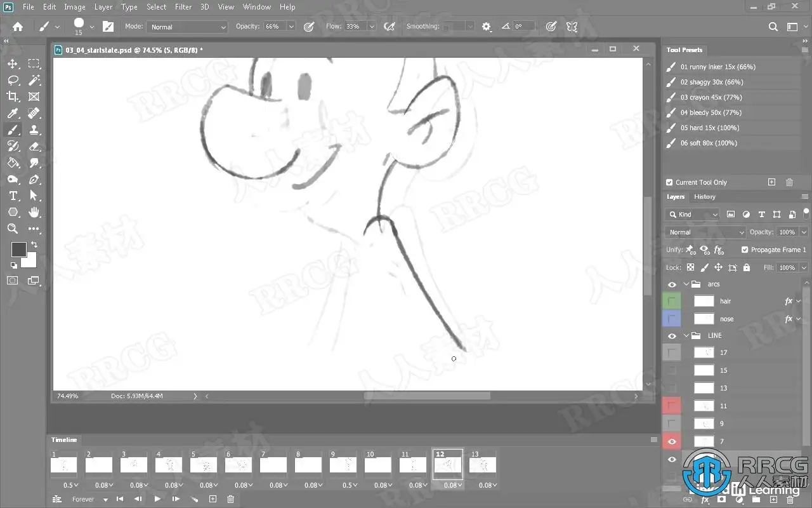Go to the first timeline frame

[x=119, y=499]
